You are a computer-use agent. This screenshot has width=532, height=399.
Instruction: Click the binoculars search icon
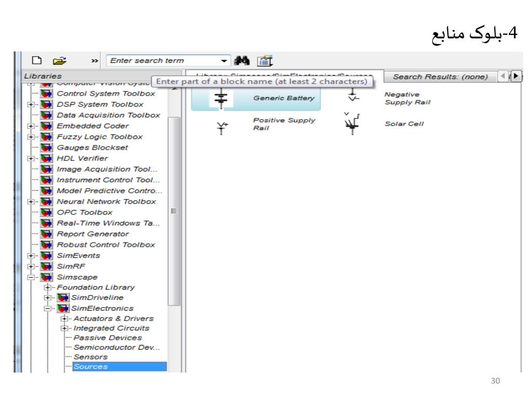click(x=242, y=61)
